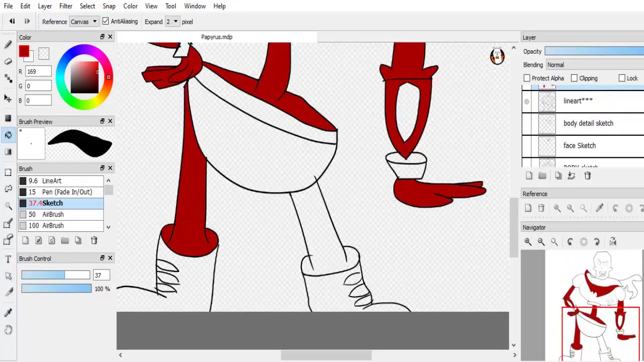Float the Color panel
Viewport: 644px width, 362px height.
[x=102, y=37]
